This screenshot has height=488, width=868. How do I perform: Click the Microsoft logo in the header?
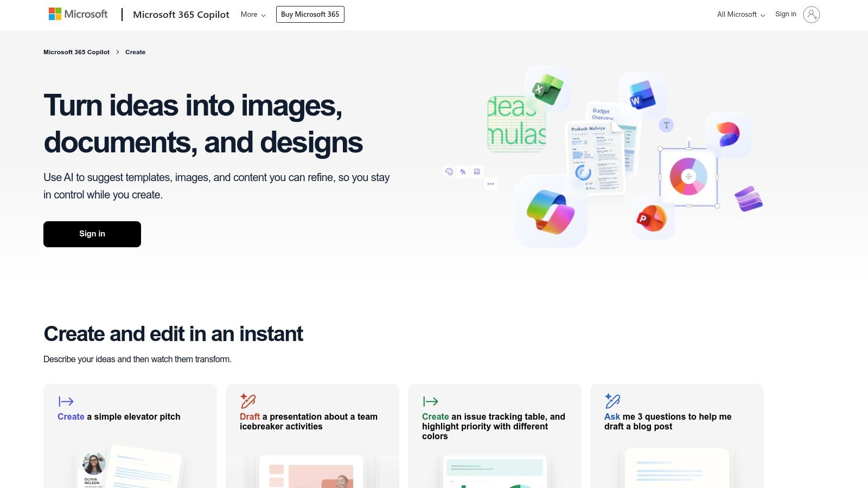(x=78, y=14)
